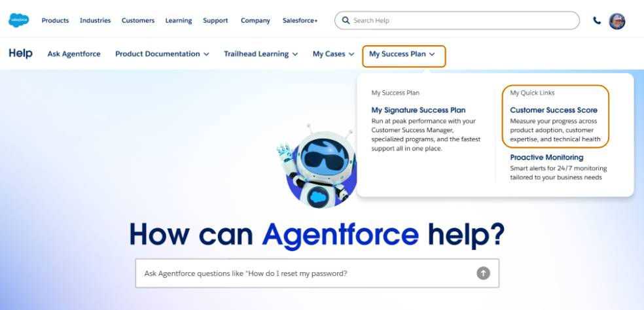Open the Customer Success Score link
The image size is (644, 310).
[x=554, y=110]
